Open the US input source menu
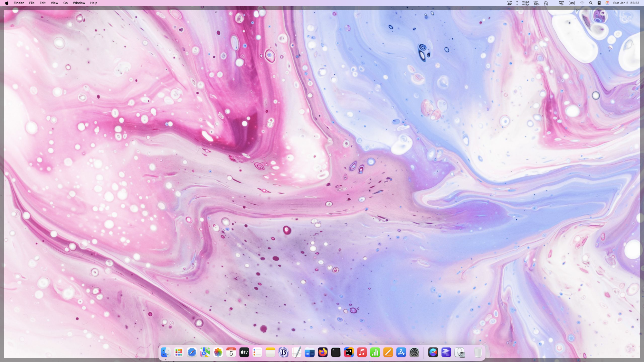 pyautogui.click(x=572, y=3)
